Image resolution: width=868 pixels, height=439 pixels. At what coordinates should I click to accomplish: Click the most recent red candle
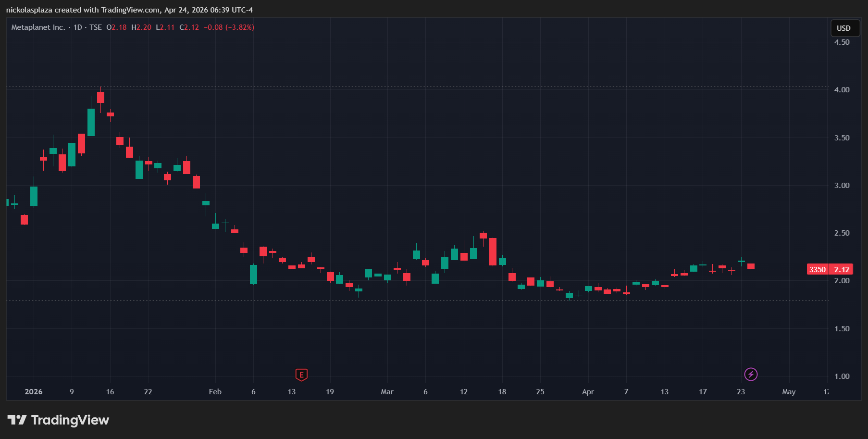751,266
